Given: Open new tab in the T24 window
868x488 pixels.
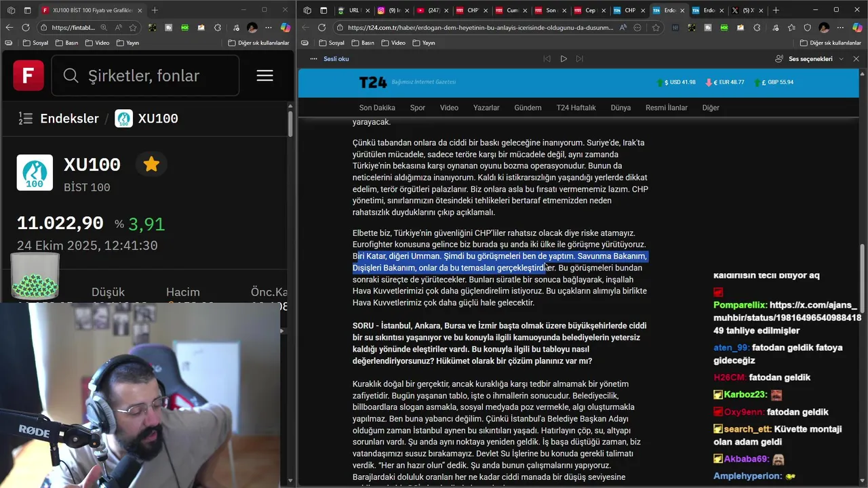Looking at the screenshot, I should pos(776,10).
